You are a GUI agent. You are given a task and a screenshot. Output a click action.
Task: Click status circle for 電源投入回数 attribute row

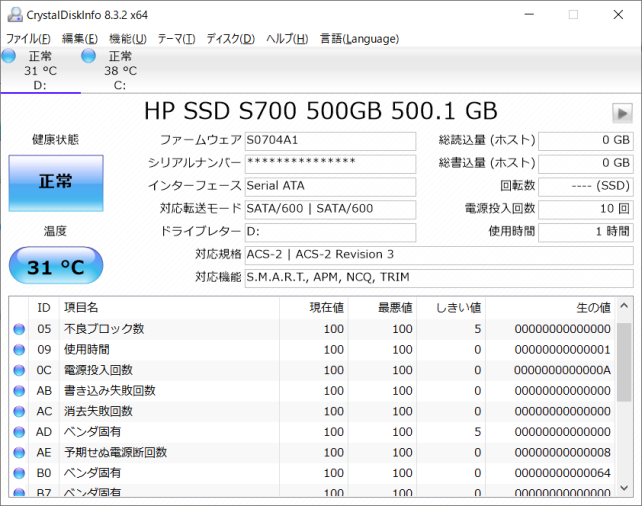click(x=18, y=370)
